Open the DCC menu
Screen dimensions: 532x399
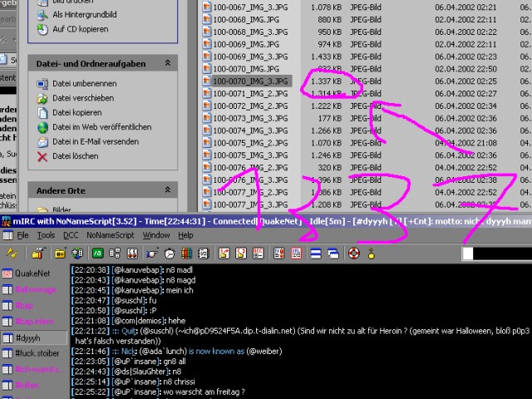click(x=70, y=235)
